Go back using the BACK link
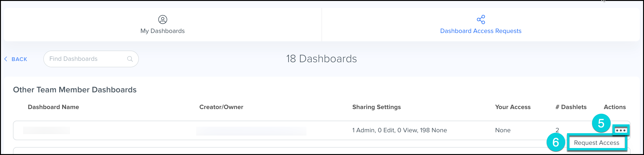The width and height of the screenshot is (644, 155). tap(19, 59)
